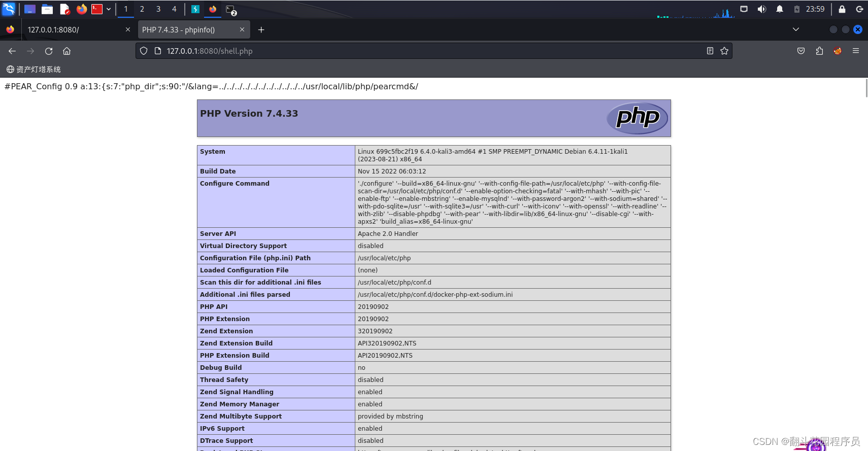The height and width of the screenshot is (451, 868).
Task: Show site information page icon
Action: (x=158, y=51)
